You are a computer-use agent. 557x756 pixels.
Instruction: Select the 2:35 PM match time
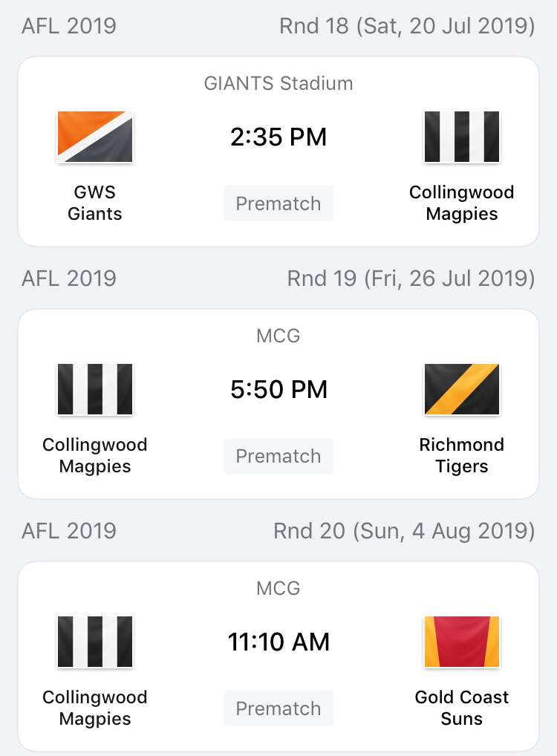278,137
